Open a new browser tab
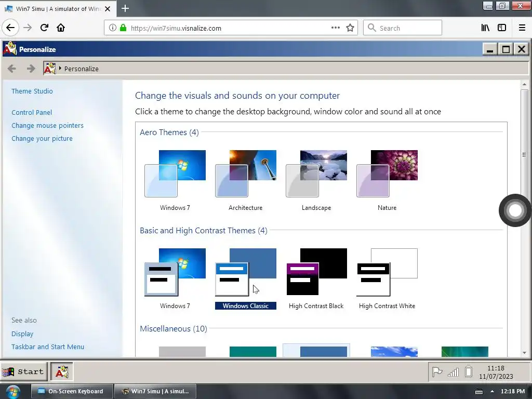Screen dimensions: 532x399 pos(125,8)
